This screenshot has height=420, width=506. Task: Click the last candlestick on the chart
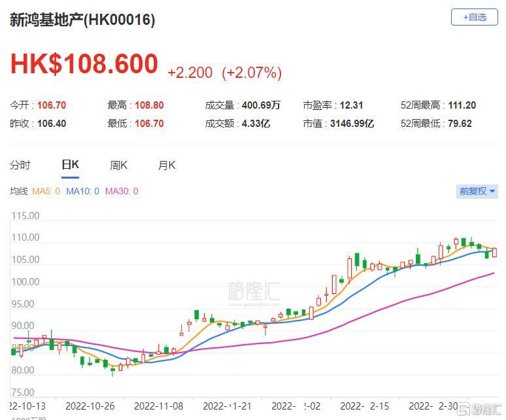(494, 252)
